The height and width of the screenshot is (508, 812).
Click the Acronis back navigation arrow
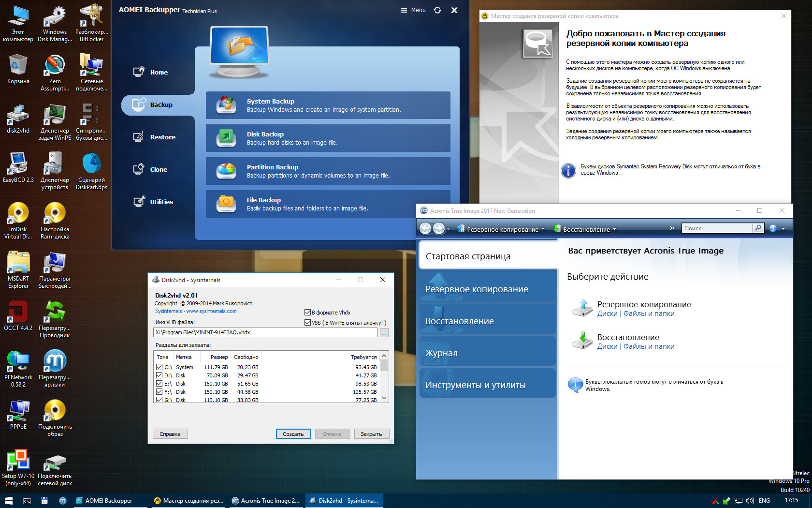[425, 228]
